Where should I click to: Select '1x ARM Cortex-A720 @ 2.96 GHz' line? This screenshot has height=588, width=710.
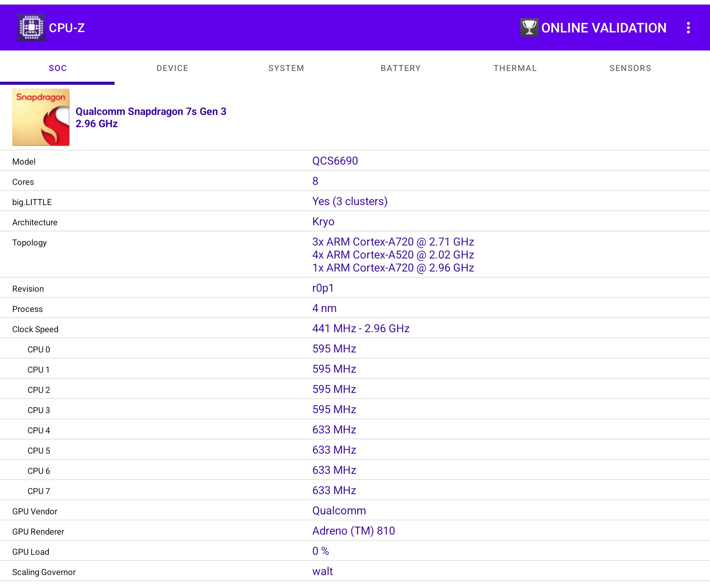[x=393, y=268]
